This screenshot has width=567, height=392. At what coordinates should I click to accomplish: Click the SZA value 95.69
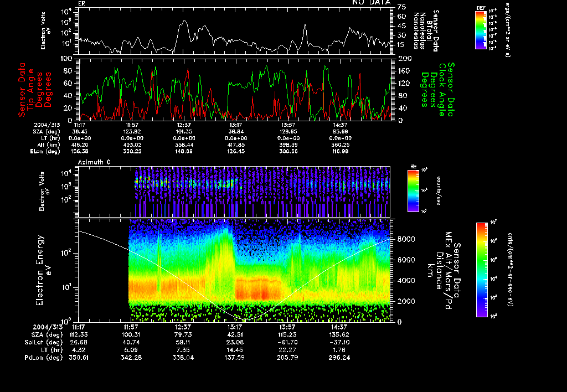pos(341,132)
